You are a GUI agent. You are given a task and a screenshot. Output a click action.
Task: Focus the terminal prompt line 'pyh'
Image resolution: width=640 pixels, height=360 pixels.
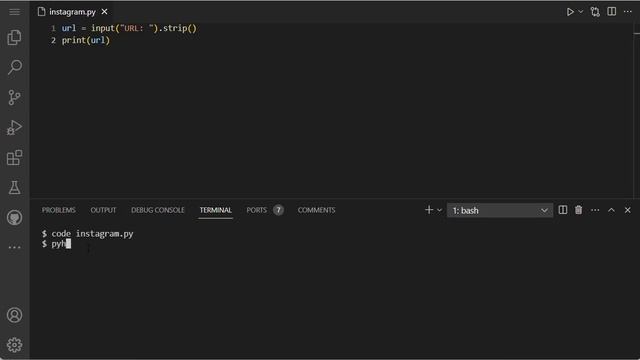coord(56,244)
